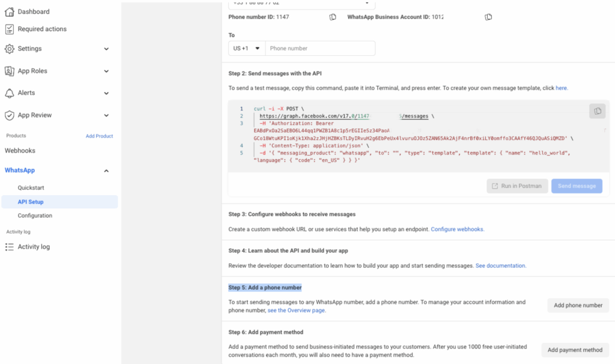Click the Activity log list icon
The height and width of the screenshot is (364, 615).
(10, 247)
